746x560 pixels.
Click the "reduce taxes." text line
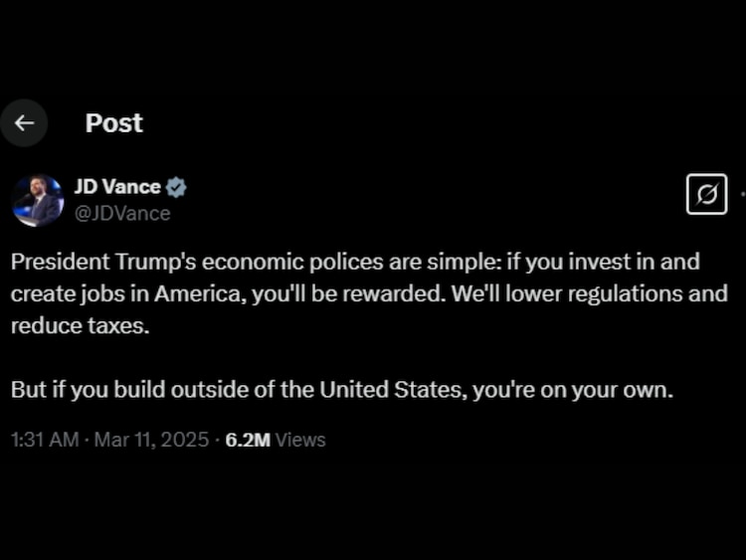pyautogui.click(x=80, y=327)
